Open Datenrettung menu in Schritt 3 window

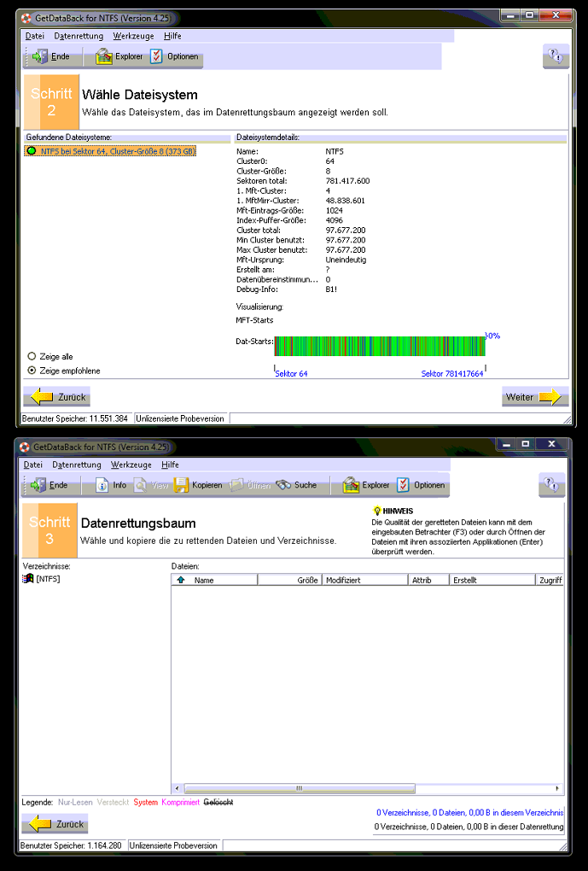(x=77, y=465)
